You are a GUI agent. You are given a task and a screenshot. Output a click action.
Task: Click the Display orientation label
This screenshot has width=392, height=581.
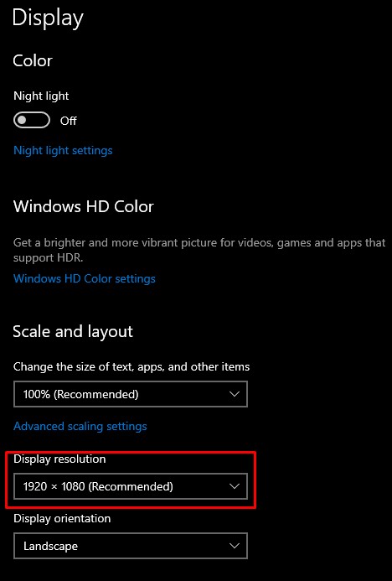62,518
